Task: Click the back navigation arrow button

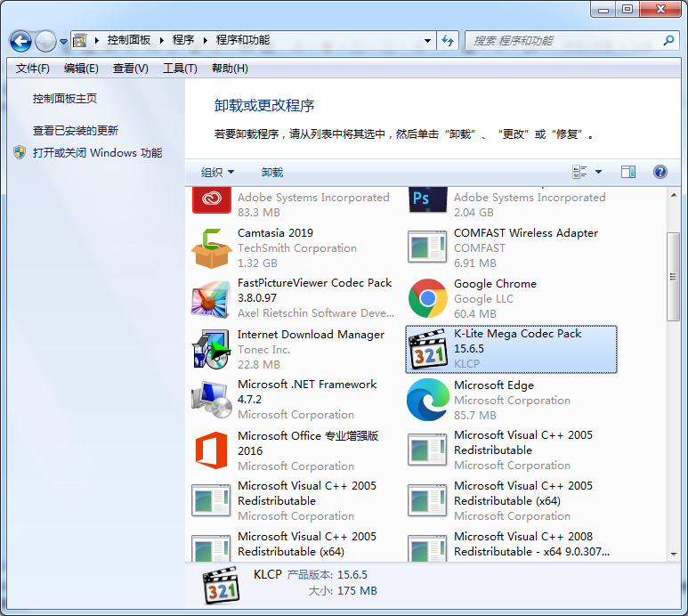Action: point(21,41)
